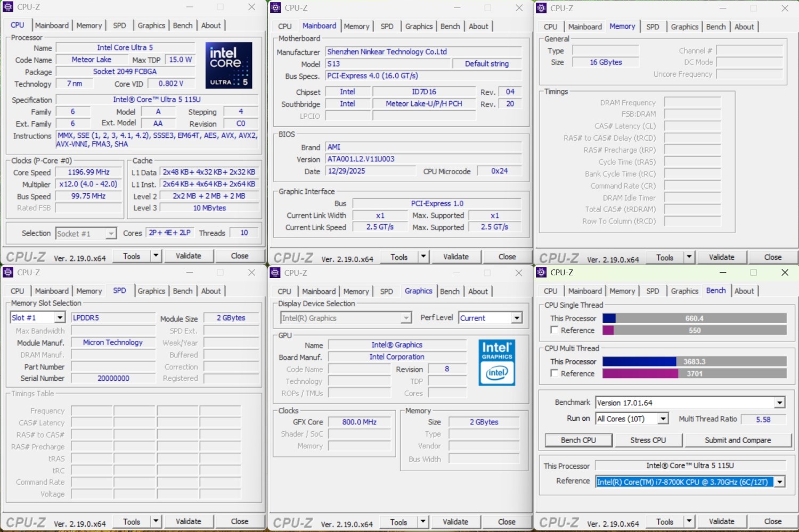This screenshot has width=799, height=532.
Task: Click CPU-Z title icon in the Bench window
Action: (x=541, y=273)
